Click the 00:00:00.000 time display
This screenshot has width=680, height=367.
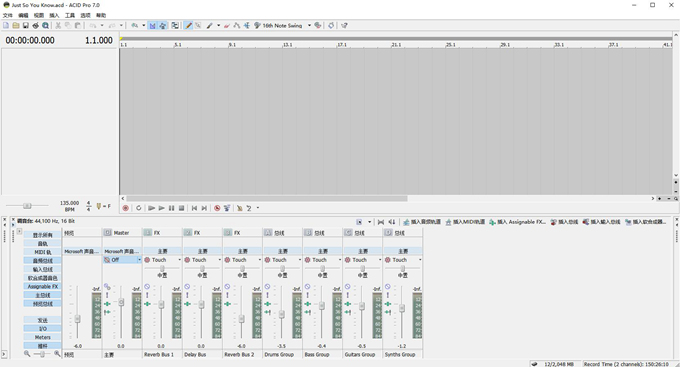(30, 40)
